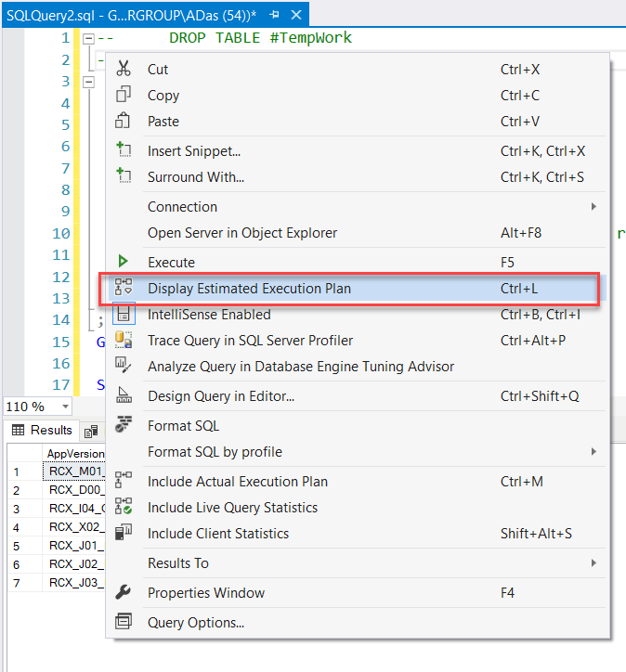Click the green Execute play icon
The width and height of the screenshot is (626, 672).
tap(123, 261)
